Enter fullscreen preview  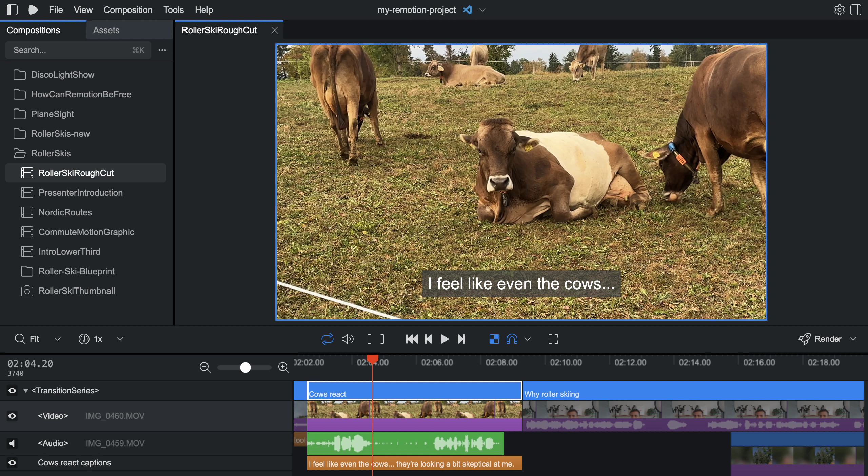click(553, 339)
